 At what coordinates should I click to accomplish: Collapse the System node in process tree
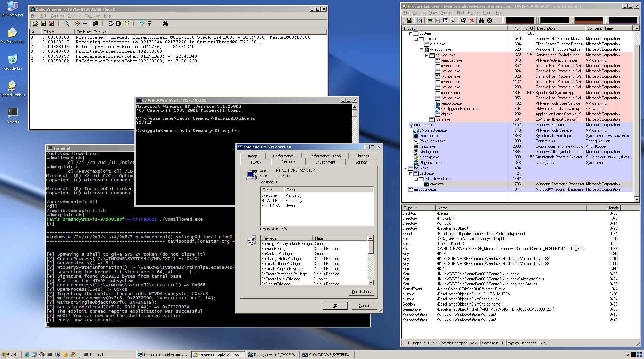pyautogui.click(x=411, y=34)
